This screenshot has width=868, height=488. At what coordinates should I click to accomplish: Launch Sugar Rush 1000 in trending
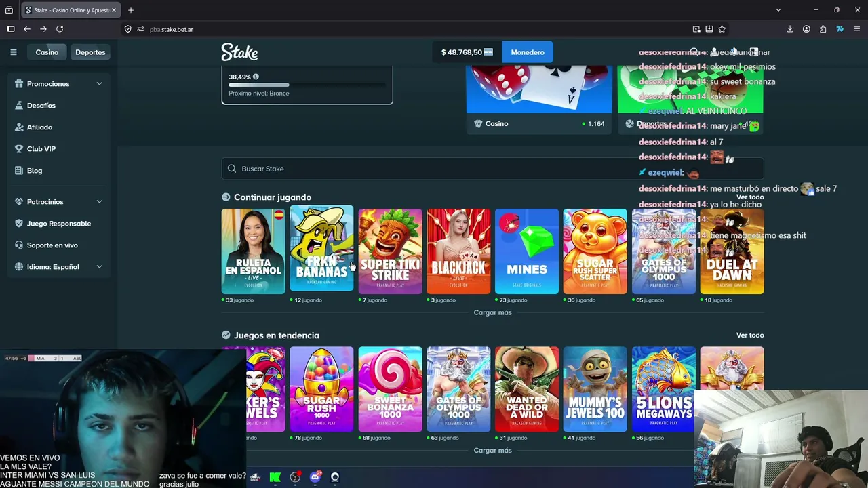(321, 389)
